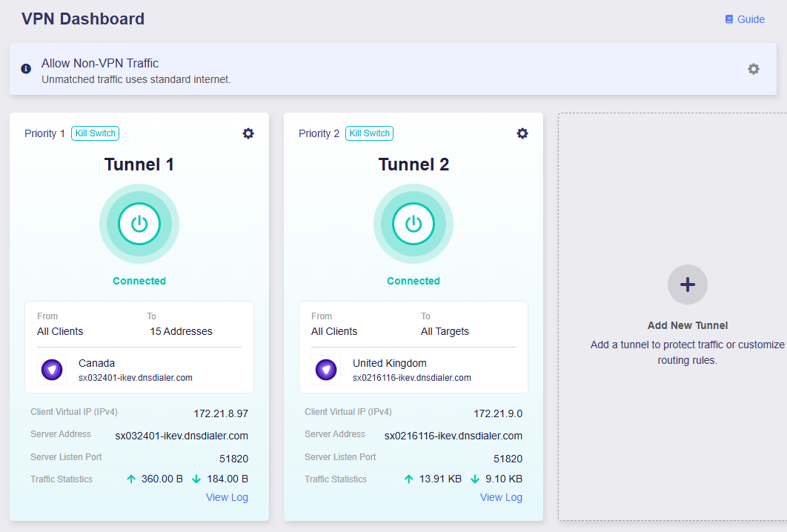Open Tunnel 2 settings gear
Image resolution: width=787 pixels, height=532 pixels.
(x=522, y=133)
